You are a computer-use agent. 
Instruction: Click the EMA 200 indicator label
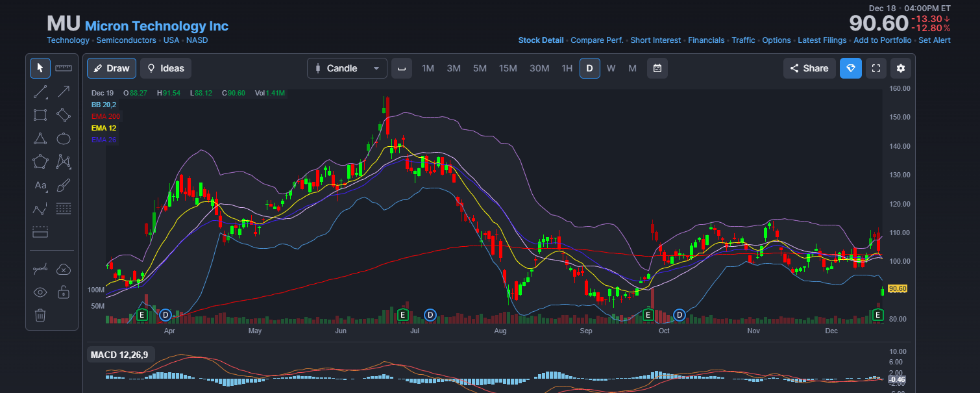tap(106, 116)
